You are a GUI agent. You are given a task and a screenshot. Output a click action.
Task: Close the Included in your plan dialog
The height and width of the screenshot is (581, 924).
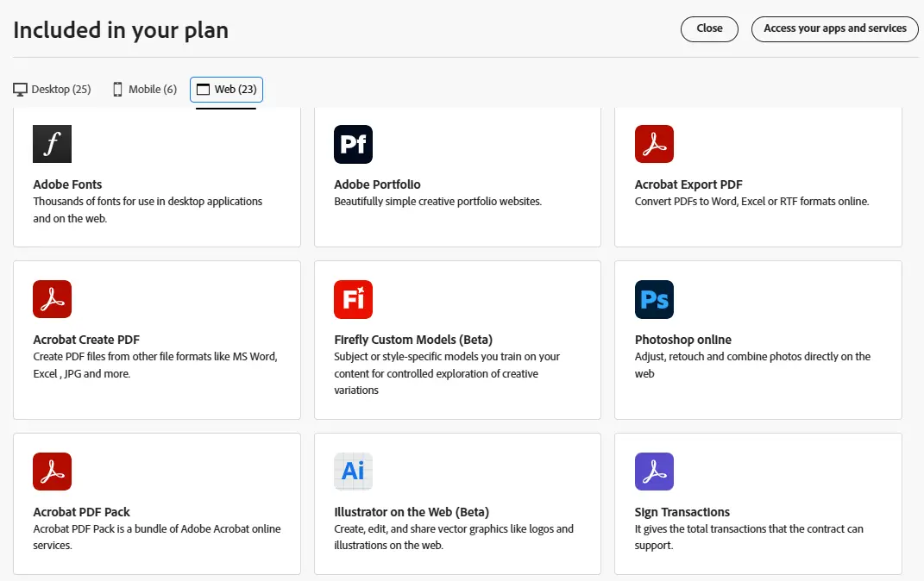click(709, 28)
